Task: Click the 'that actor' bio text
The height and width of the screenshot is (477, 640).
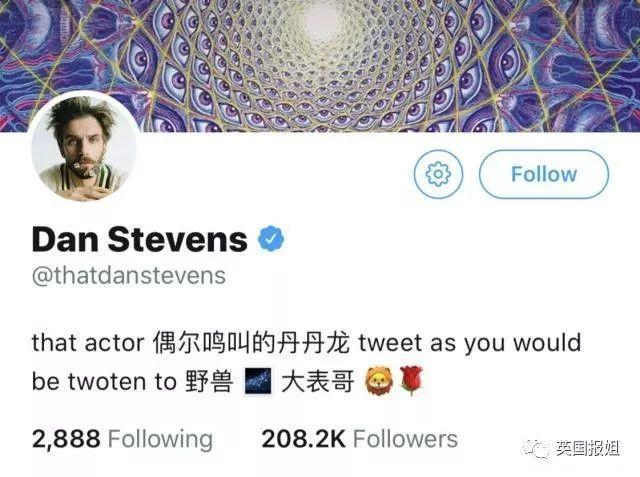Action: tap(88, 343)
